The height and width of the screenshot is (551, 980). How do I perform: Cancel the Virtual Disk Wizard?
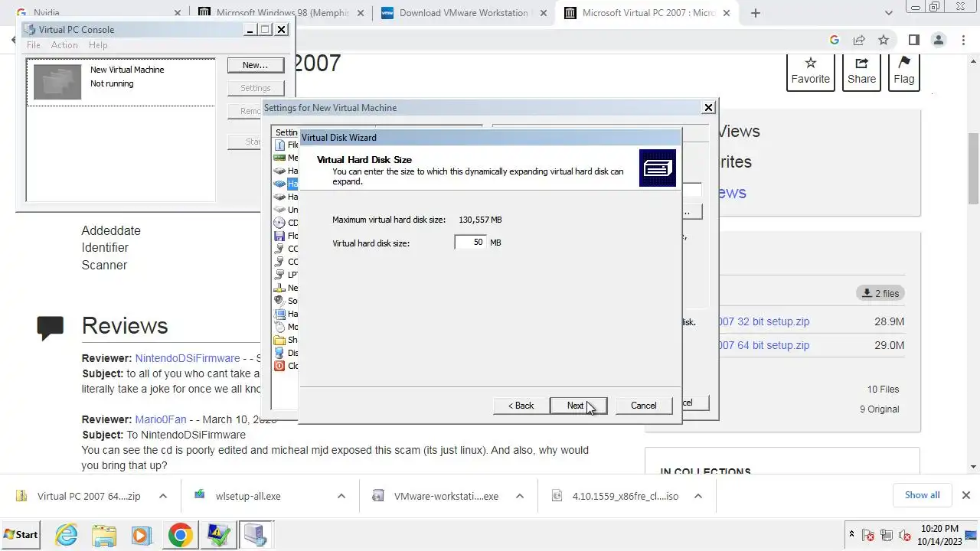point(643,406)
